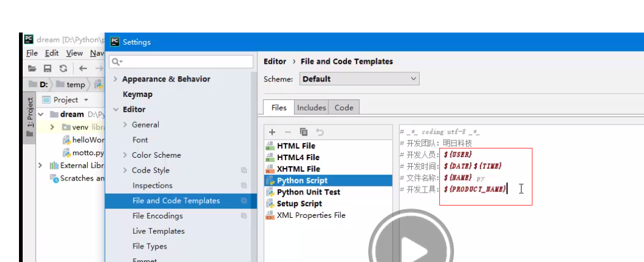
Task: Click the HTML File template icon
Action: [x=270, y=145]
